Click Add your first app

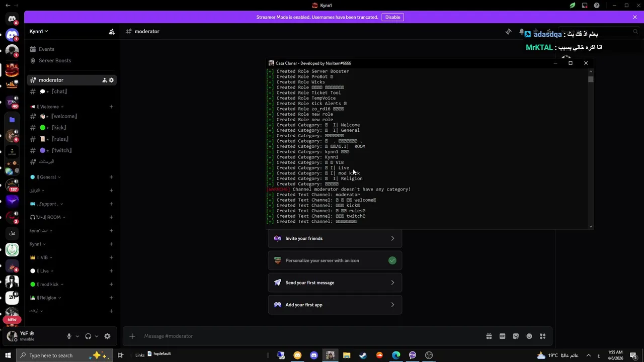pyautogui.click(x=335, y=305)
